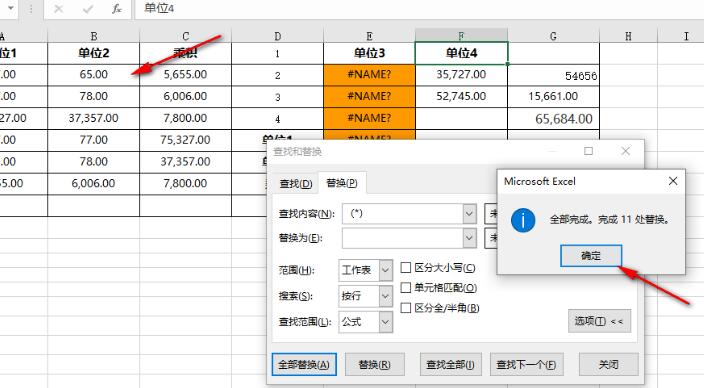The height and width of the screenshot is (388, 704).
Task: Select column D header
Action: pos(277,36)
